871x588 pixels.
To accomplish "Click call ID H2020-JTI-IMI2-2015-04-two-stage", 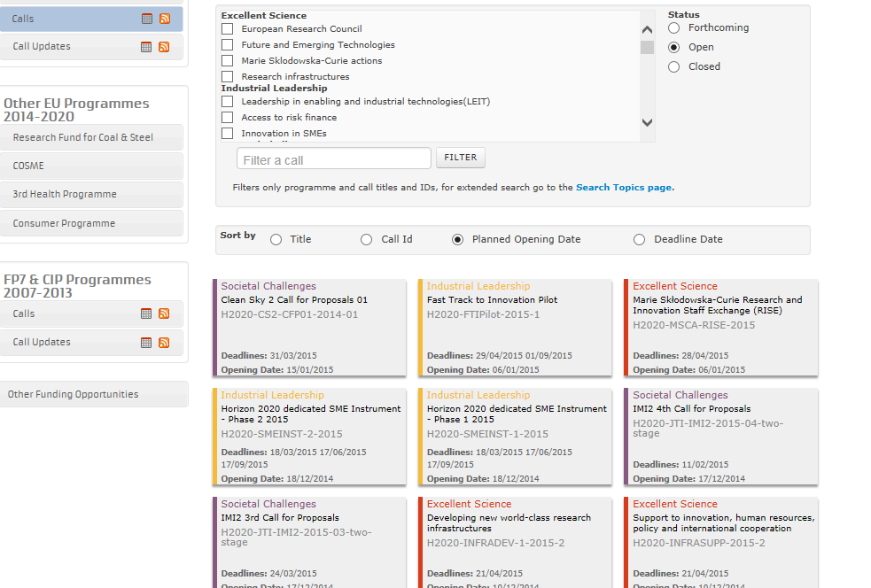I will tap(708, 428).
